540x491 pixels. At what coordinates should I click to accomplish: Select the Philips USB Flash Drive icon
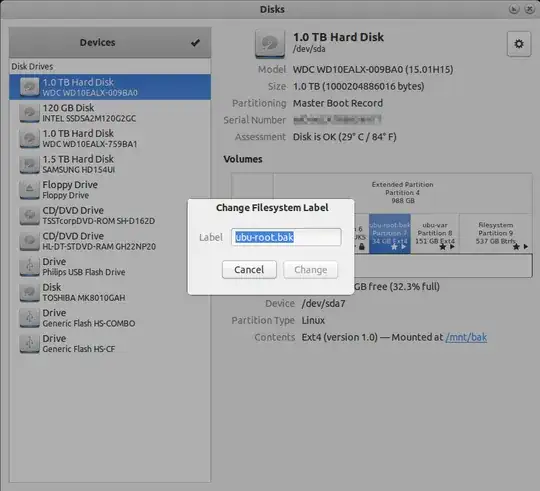tap(30, 267)
